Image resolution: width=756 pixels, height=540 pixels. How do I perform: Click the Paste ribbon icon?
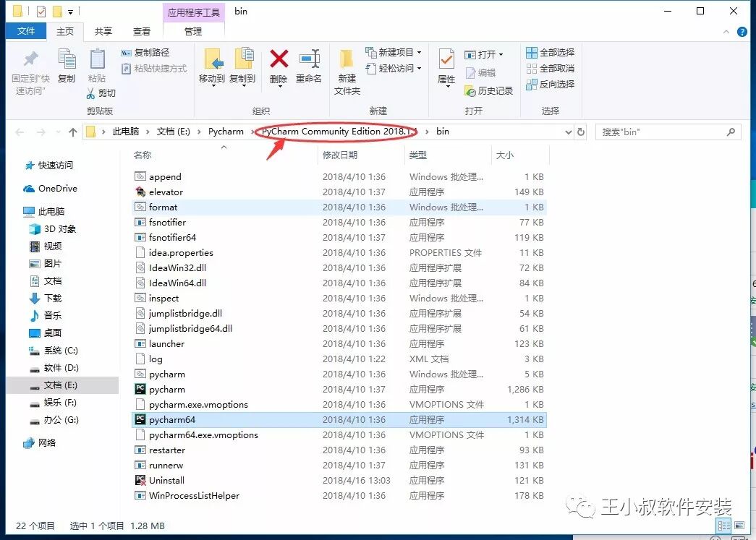[x=97, y=59]
